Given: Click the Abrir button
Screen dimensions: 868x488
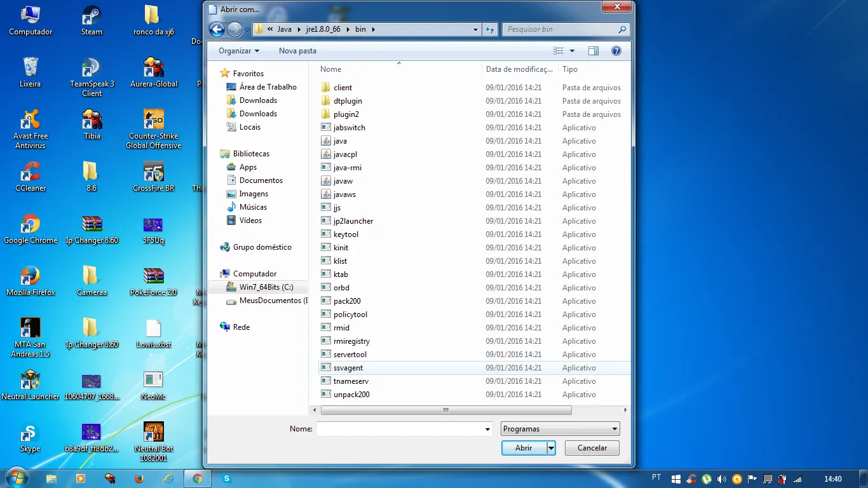Looking at the screenshot, I should coord(524,448).
